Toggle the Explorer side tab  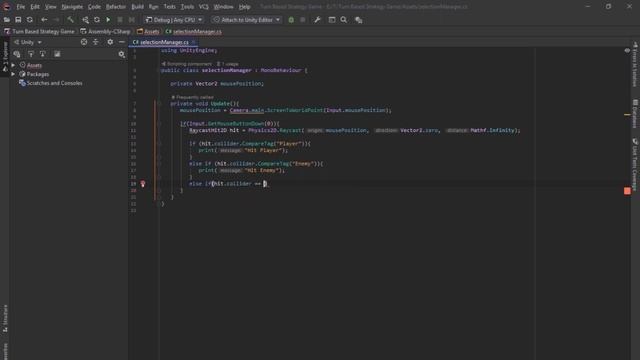click(5, 56)
